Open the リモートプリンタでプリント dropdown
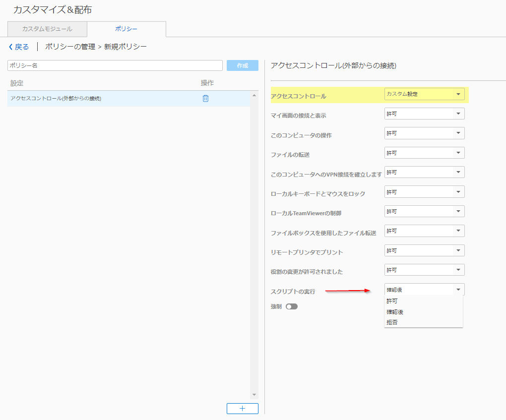Viewport: 506px width, 420px height. coord(424,250)
